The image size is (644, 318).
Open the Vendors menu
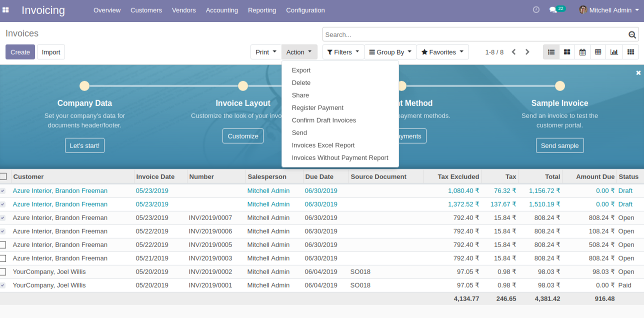[x=184, y=10]
